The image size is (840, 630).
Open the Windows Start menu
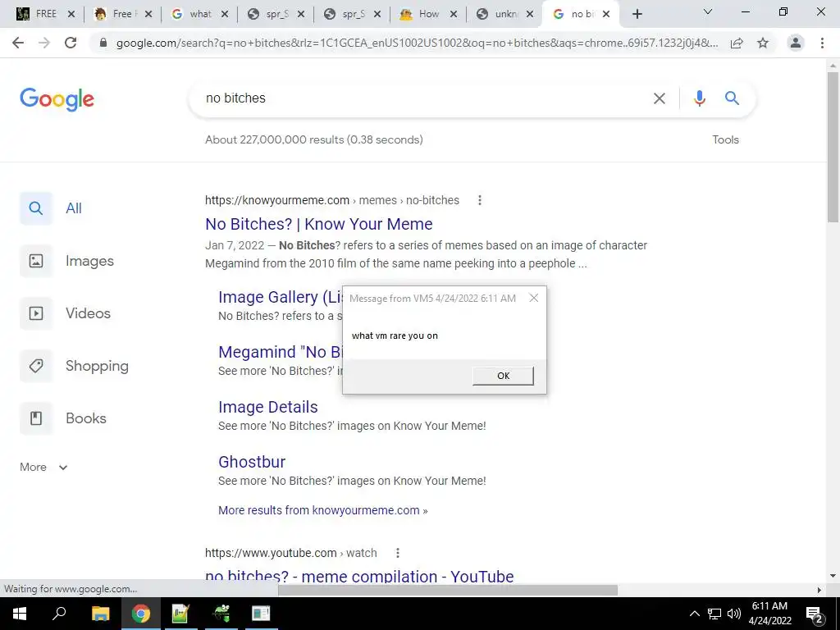click(x=20, y=614)
